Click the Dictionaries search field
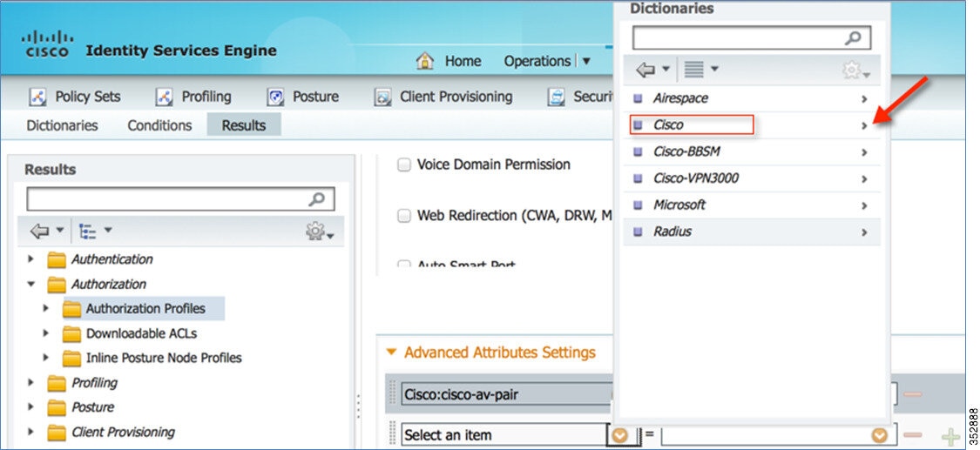This screenshot has width=980, height=450. click(752, 38)
